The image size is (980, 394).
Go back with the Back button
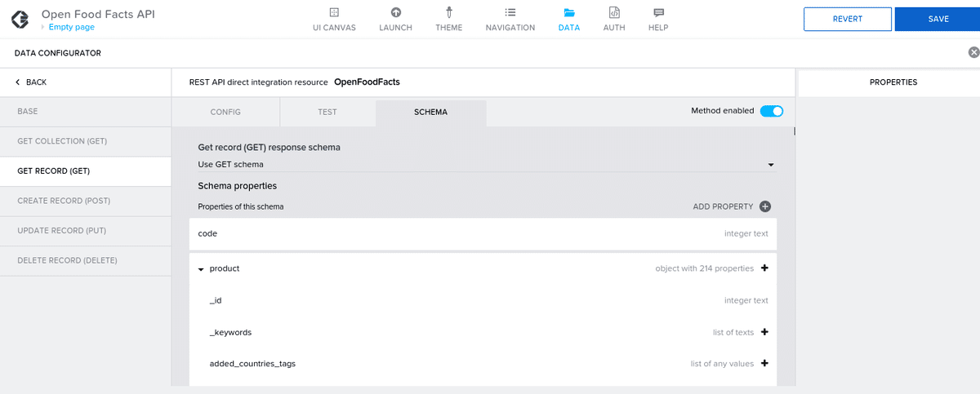(31, 82)
